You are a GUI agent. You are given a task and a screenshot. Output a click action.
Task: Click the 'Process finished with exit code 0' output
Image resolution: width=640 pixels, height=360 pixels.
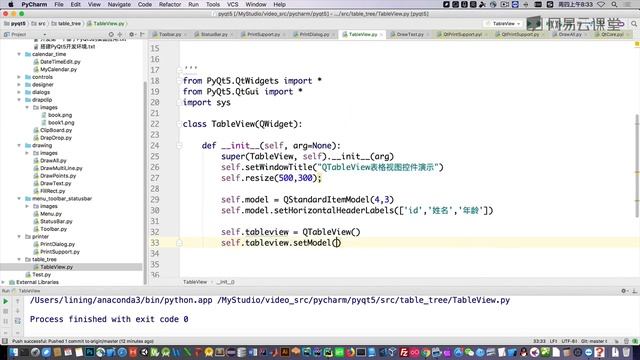(109, 319)
